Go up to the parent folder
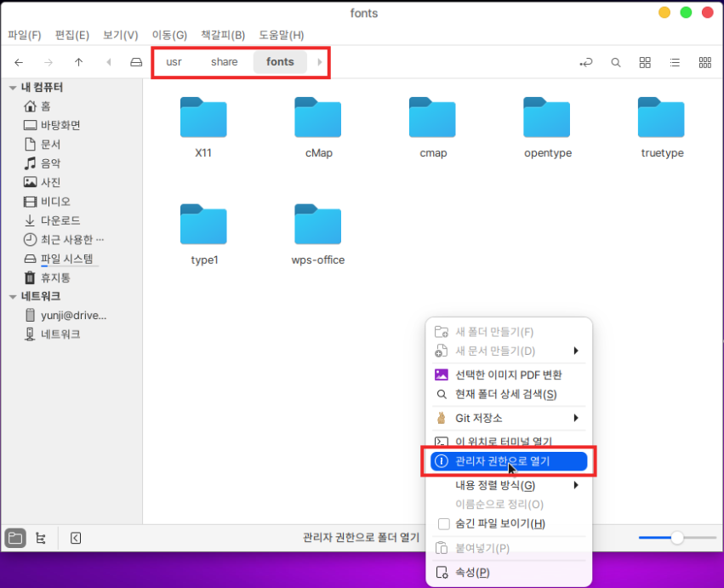Image resolution: width=724 pixels, height=588 pixels. (x=78, y=62)
